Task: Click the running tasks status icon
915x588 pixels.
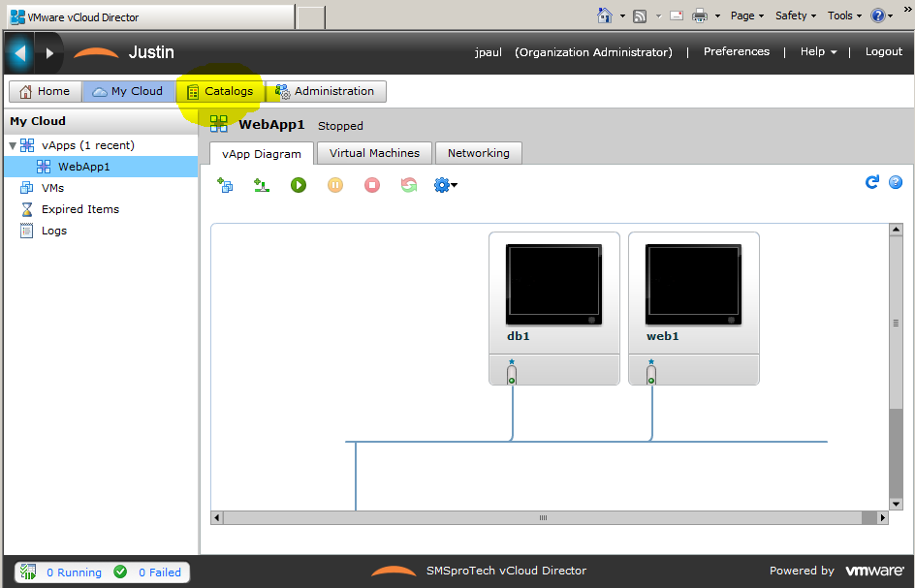Action: click(x=28, y=572)
